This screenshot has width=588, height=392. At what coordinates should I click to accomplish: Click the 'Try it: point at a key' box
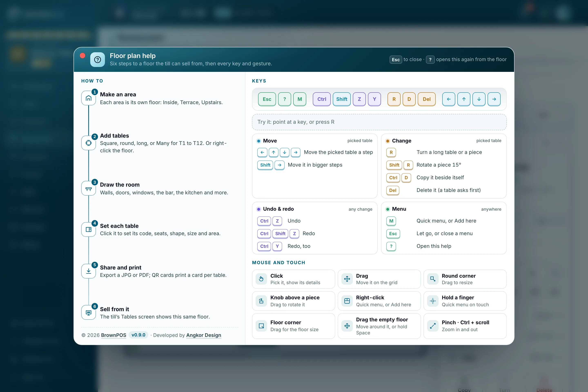[379, 122]
